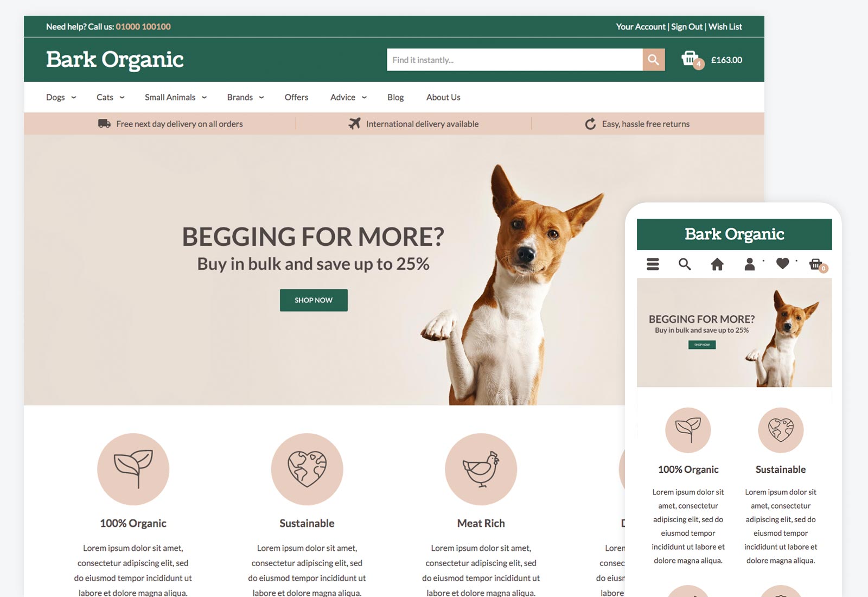The width and height of the screenshot is (868, 597).
Task: Click the 100% Organic leaf icon
Action: point(133,469)
